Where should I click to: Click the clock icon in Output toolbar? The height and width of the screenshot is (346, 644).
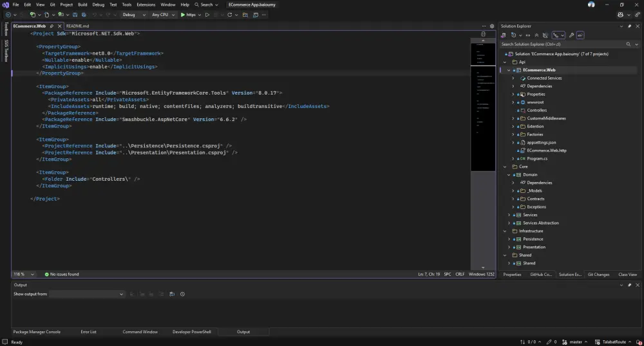(x=182, y=294)
